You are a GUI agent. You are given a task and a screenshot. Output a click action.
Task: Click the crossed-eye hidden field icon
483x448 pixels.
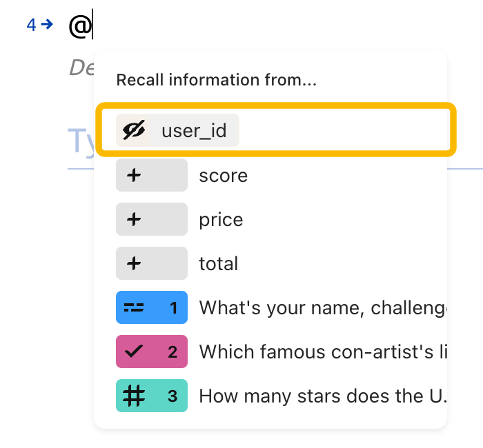pyautogui.click(x=134, y=130)
